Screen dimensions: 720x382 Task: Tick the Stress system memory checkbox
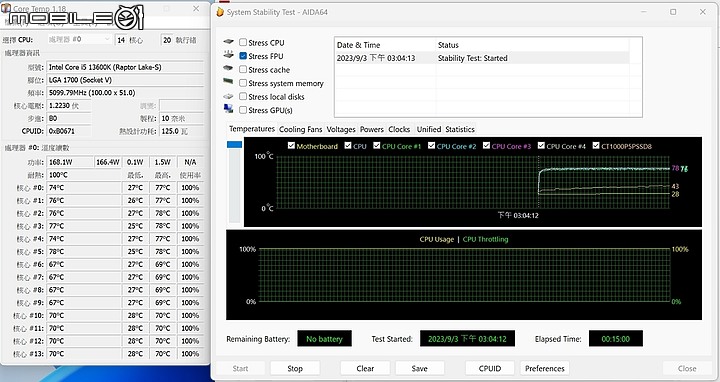pyautogui.click(x=243, y=83)
